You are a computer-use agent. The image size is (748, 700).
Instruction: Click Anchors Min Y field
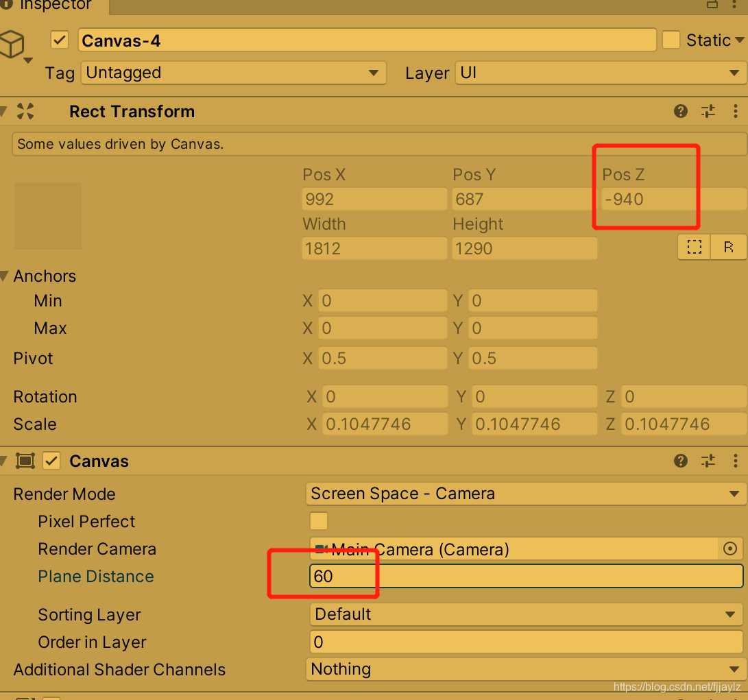(x=533, y=300)
